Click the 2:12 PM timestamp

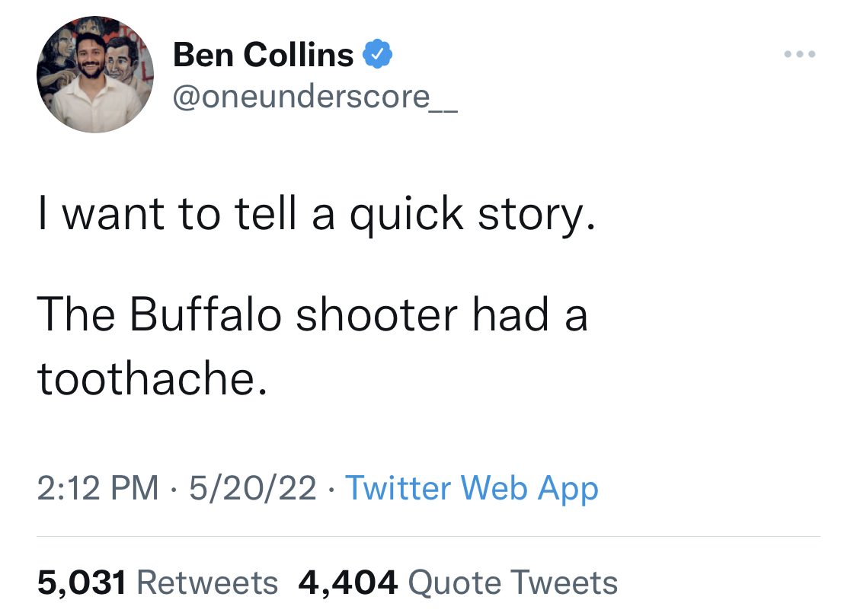[98, 488]
